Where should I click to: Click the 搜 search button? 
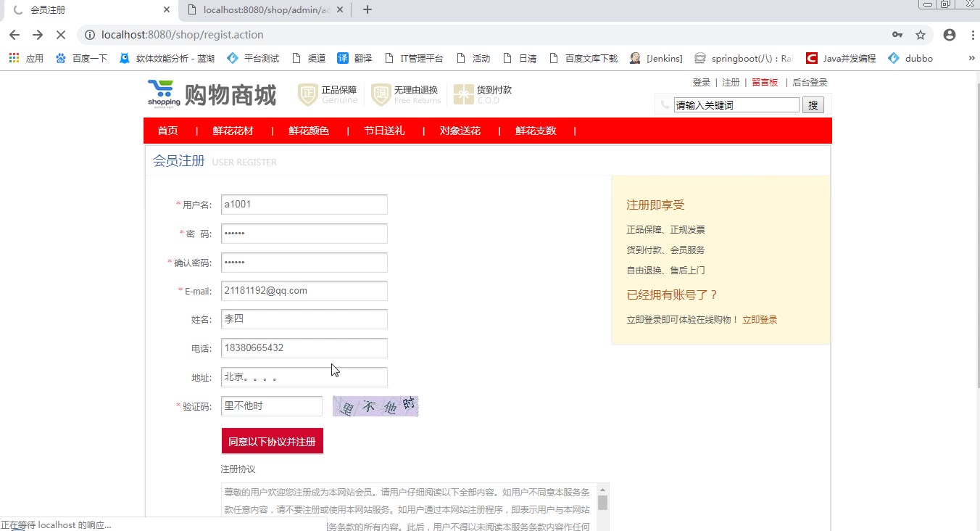point(813,105)
